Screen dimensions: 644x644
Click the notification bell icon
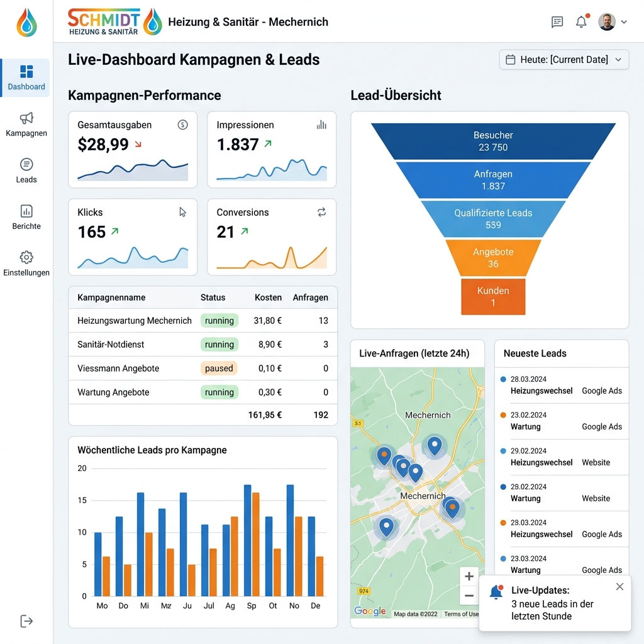click(x=580, y=21)
